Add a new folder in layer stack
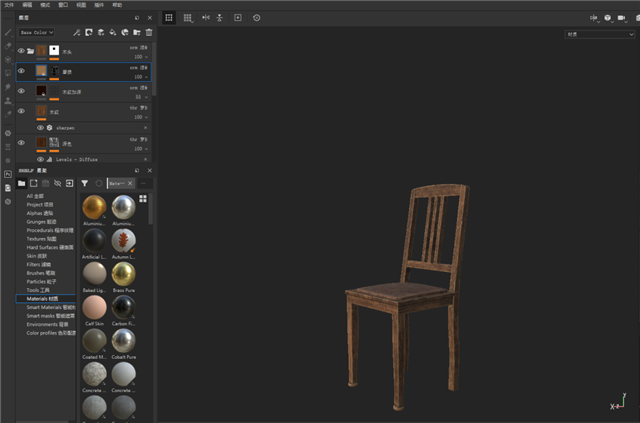 tap(137, 32)
